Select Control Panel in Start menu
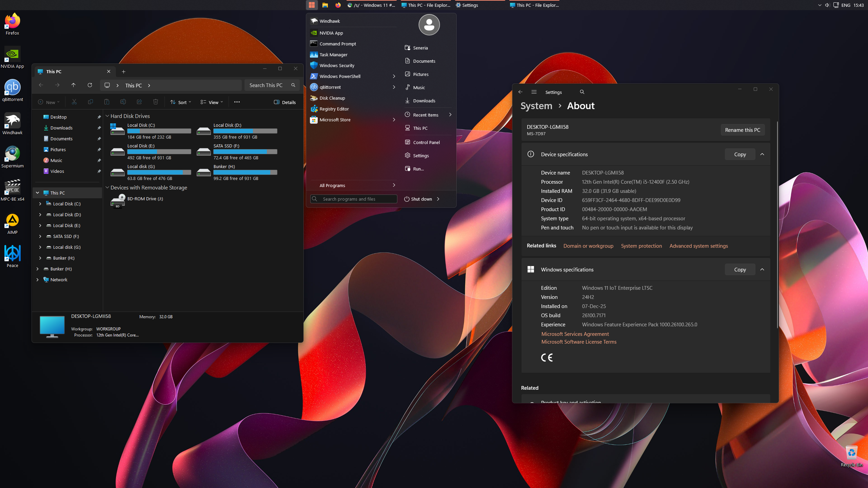 pos(426,142)
